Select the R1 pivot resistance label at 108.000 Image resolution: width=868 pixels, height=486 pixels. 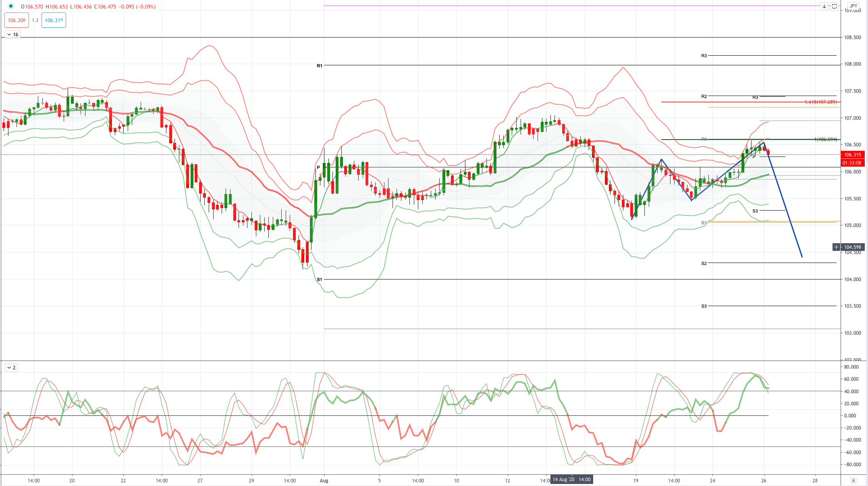click(x=320, y=65)
